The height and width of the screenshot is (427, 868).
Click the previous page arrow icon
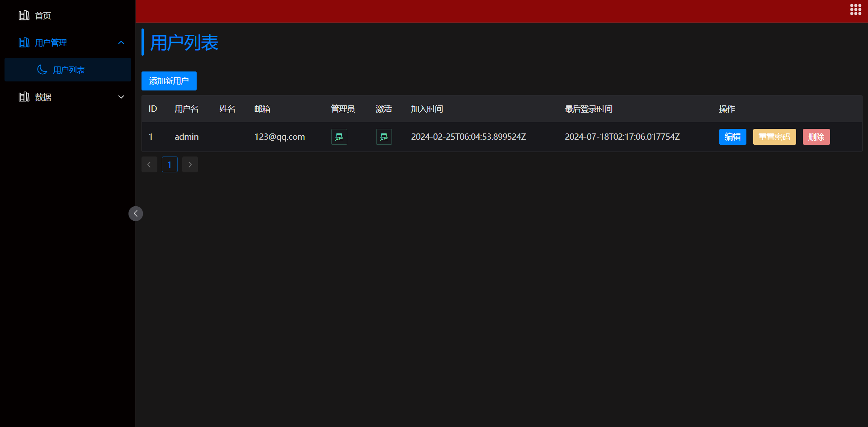[x=149, y=164]
